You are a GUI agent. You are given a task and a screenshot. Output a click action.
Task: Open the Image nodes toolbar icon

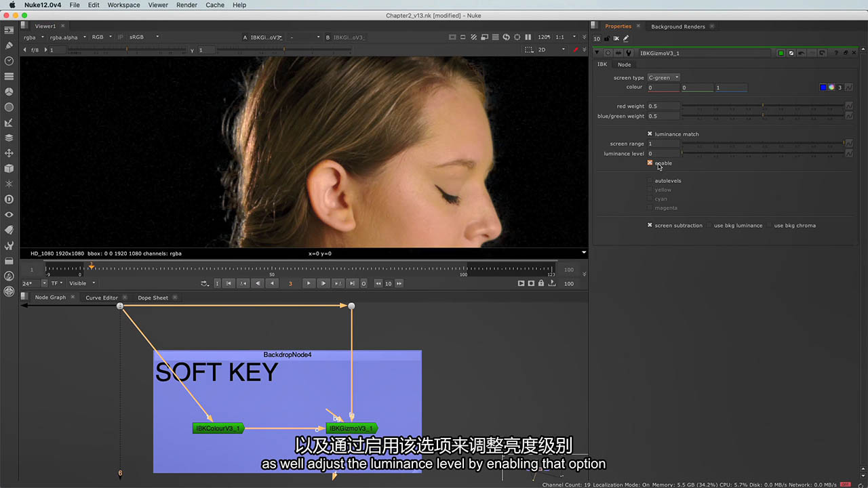tap(9, 30)
